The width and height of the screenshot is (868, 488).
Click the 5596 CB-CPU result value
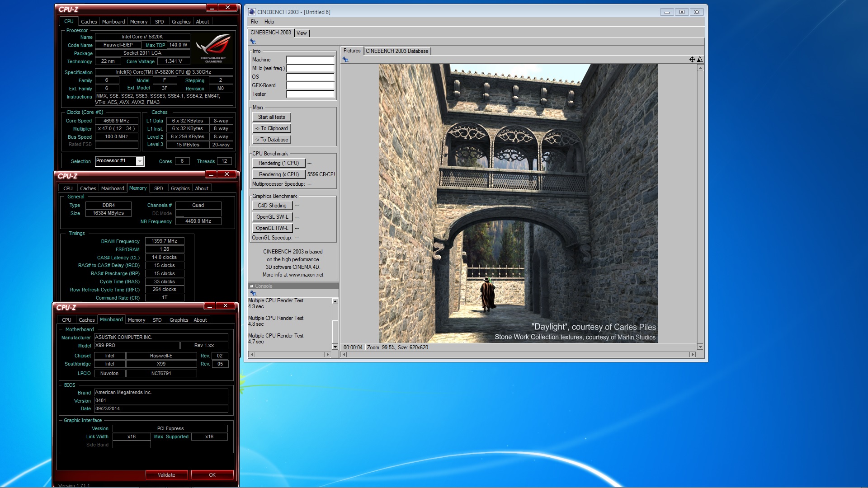point(321,174)
